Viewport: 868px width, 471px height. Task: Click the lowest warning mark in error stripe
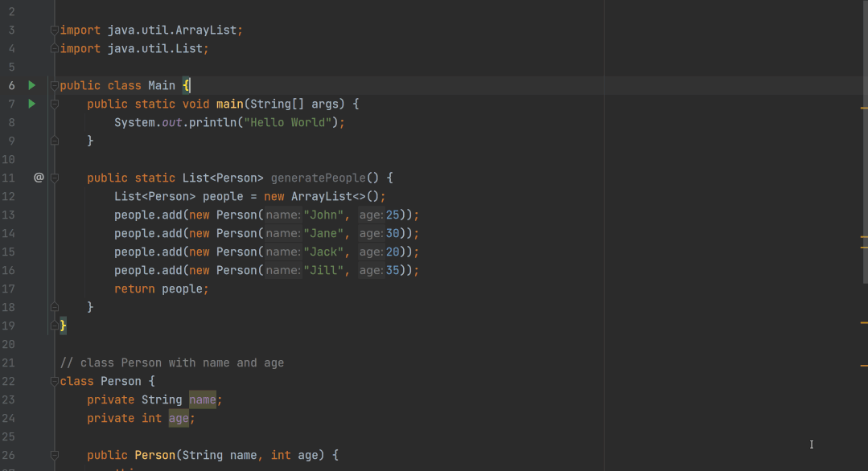point(864,322)
